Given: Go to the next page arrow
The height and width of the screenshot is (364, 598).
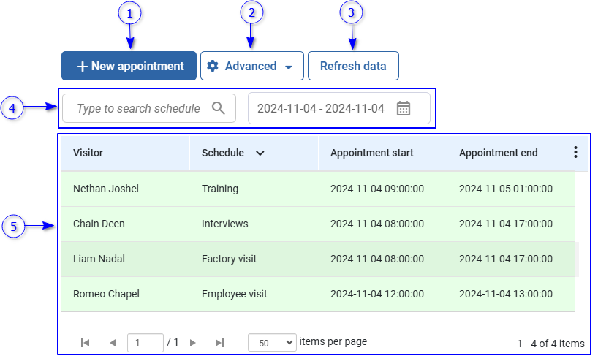Looking at the screenshot, I should click(x=193, y=342).
